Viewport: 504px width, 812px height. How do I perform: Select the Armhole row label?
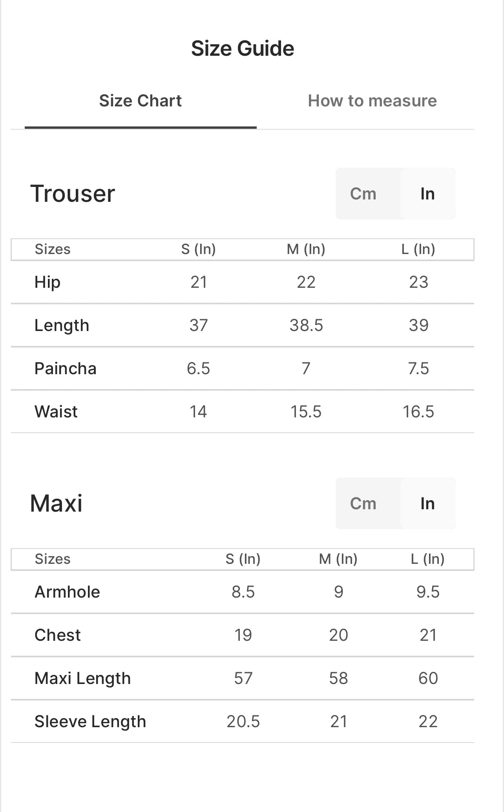pyautogui.click(x=67, y=592)
